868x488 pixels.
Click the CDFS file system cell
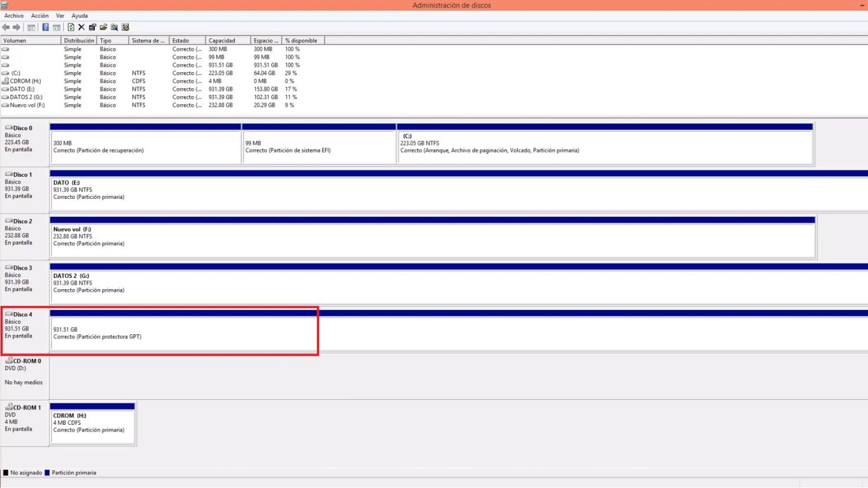tap(138, 81)
